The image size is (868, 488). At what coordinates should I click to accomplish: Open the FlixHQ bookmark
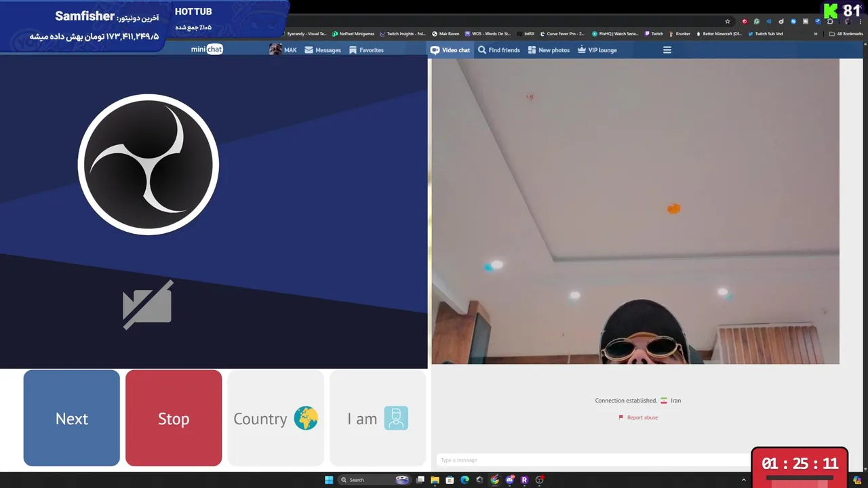tap(615, 34)
